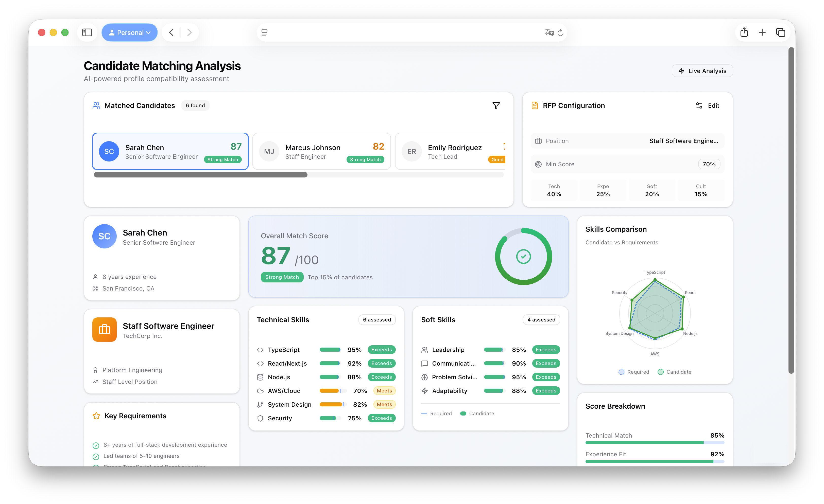Select the Cult 15% weighting tab
This screenshot has height=504, width=824.
[701, 190]
